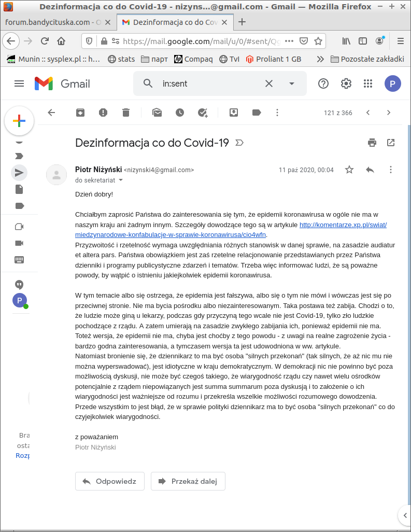Show the newer message with the left chevron
Image resolution: width=411 pixels, height=532 pixels.
pos(368,113)
